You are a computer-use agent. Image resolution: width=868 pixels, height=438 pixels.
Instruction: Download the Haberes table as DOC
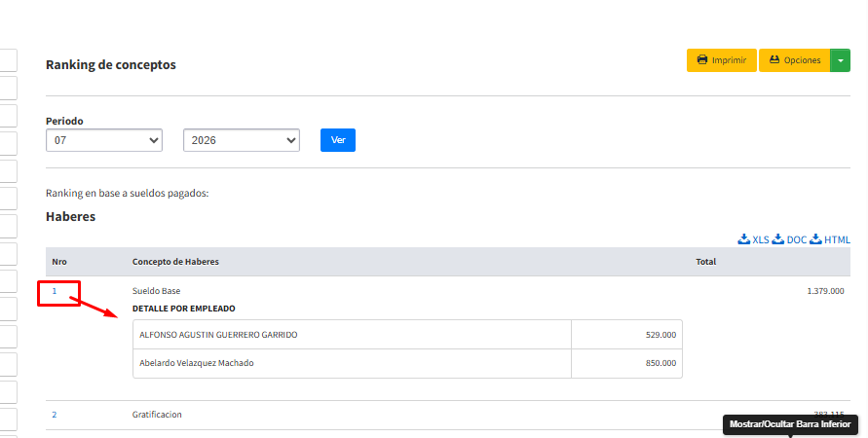(x=789, y=239)
